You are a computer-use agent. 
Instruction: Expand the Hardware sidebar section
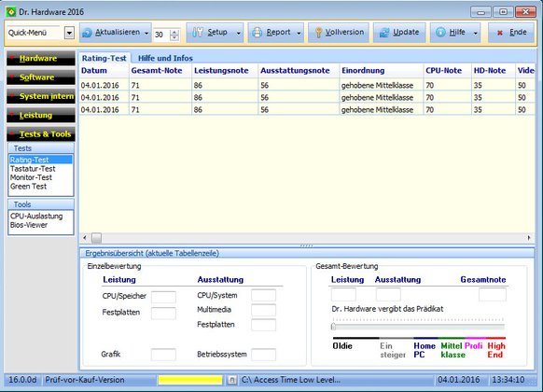pyautogui.click(x=41, y=58)
